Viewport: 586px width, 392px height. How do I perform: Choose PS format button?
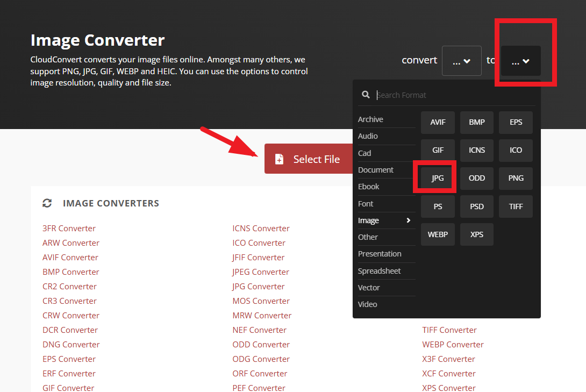438,206
